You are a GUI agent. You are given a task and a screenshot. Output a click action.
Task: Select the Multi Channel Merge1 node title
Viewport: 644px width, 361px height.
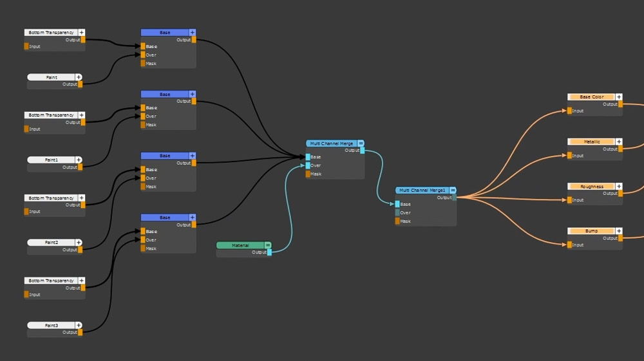click(x=422, y=190)
